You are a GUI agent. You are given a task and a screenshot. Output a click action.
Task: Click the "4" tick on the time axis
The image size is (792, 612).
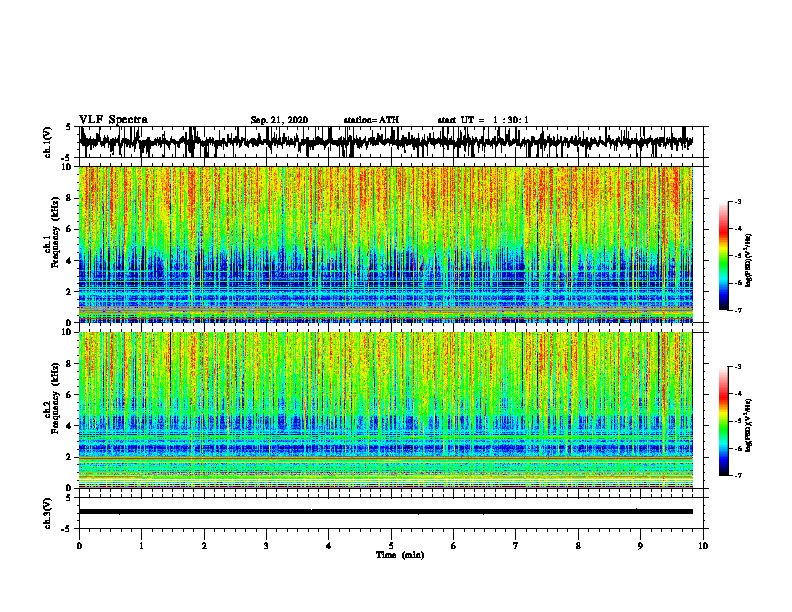[329, 546]
